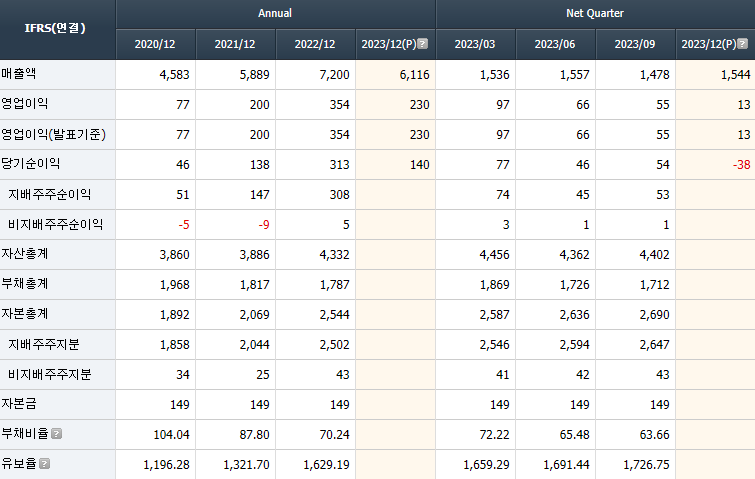Click the 2023/03 quarter column header
The image size is (755, 479).
click(475, 44)
